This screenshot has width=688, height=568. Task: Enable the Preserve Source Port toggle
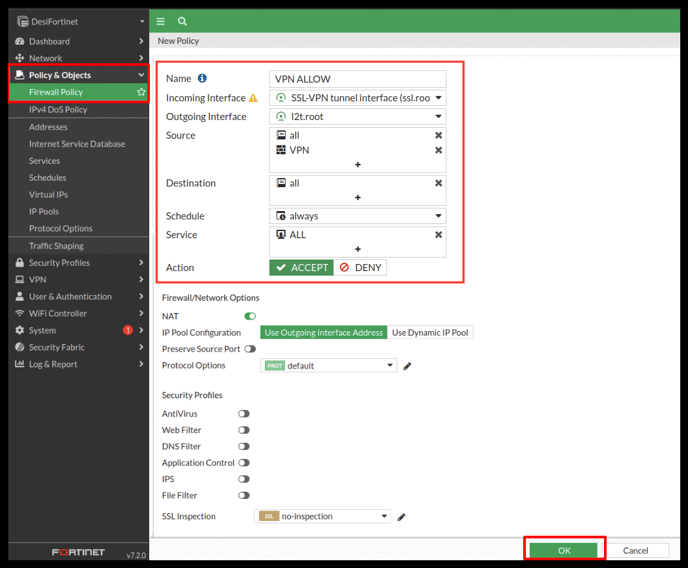point(250,349)
